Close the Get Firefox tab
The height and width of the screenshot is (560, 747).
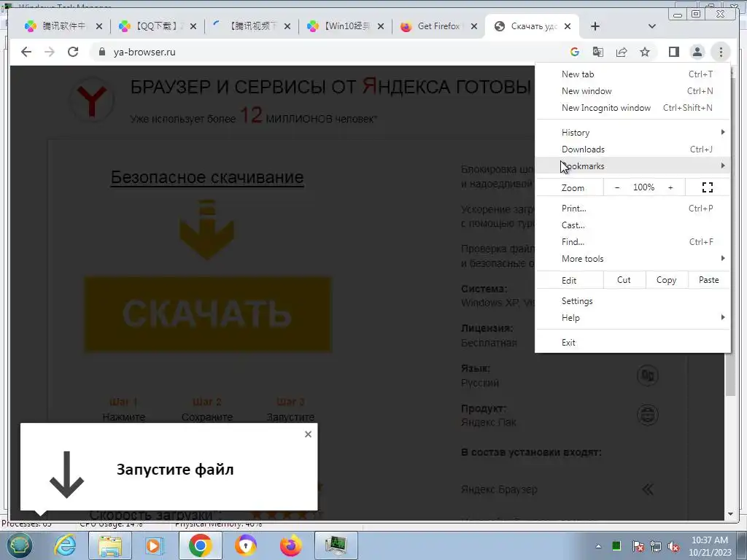tap(474, 26)
